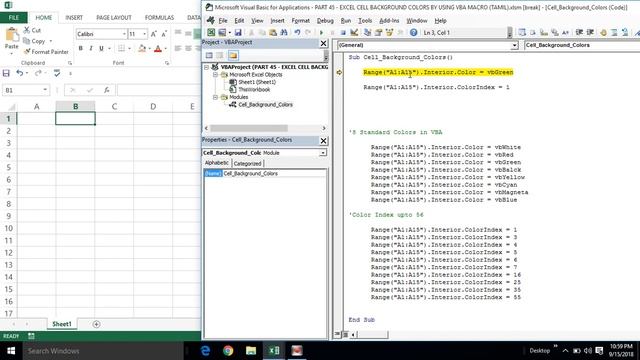Open Object Browser icon in VBA toolbar
The width and height of the screenshot is (640, 360).
(389, 32)
